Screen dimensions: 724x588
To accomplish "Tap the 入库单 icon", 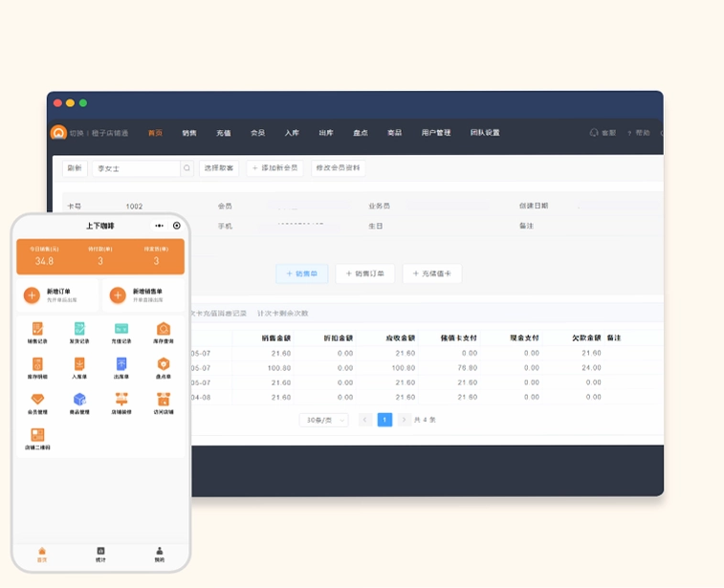I will tap(79, 364).
